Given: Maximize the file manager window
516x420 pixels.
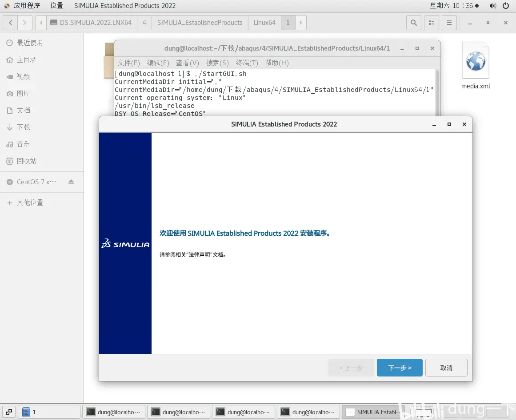Looking at the screenshot, I should (488, 23).
